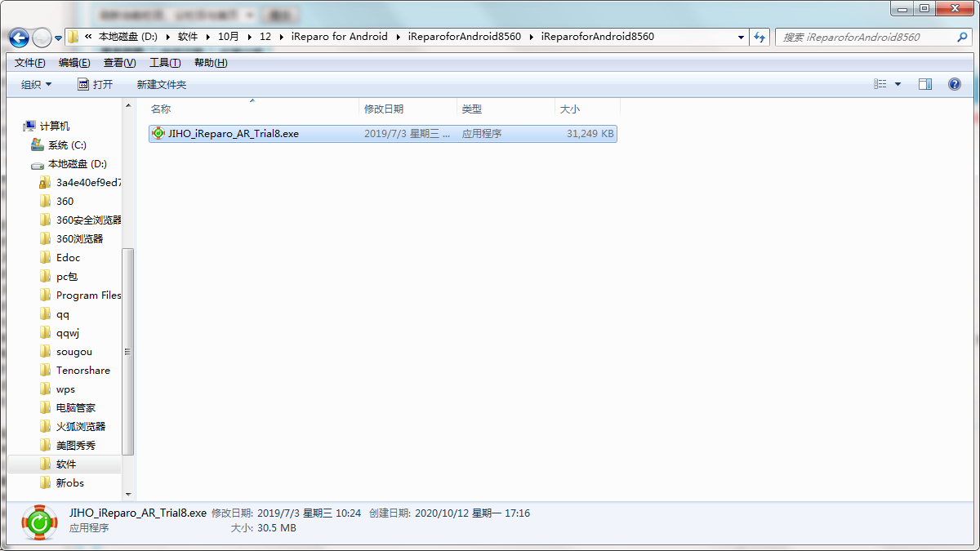Viewport: 980px width, 551px height.
Task: Click the 系统 (C:) drive icon
Action: click(37, 144)
